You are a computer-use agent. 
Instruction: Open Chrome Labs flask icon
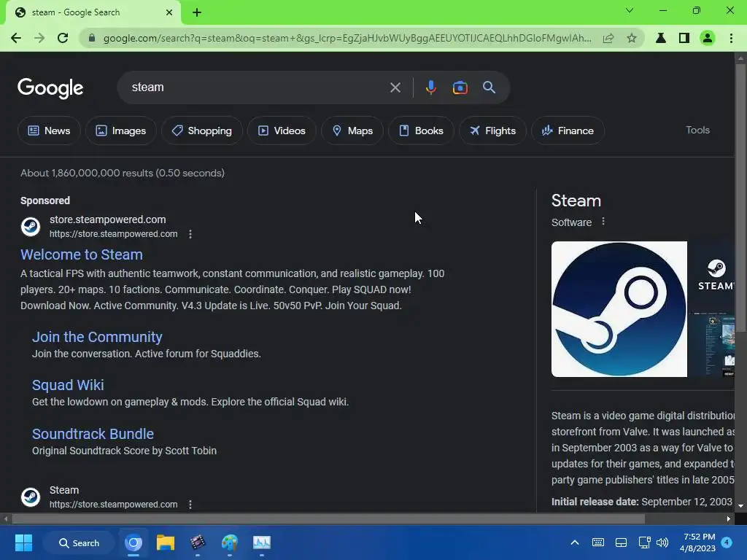click(x=661, y=38)
